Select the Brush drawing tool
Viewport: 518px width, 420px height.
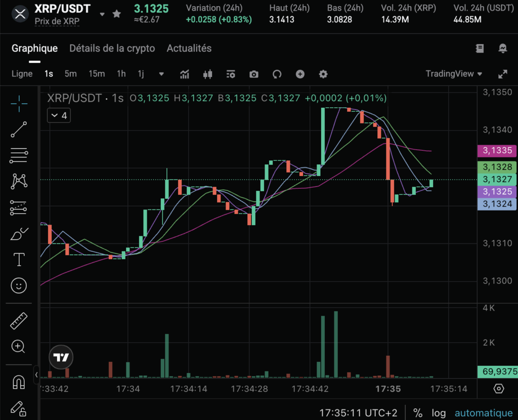(19, 233)
